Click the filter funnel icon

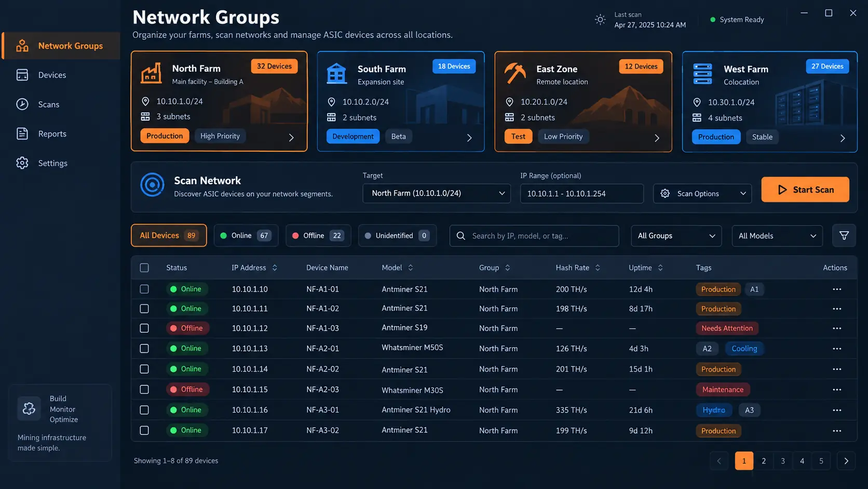[x=844, y=235]
